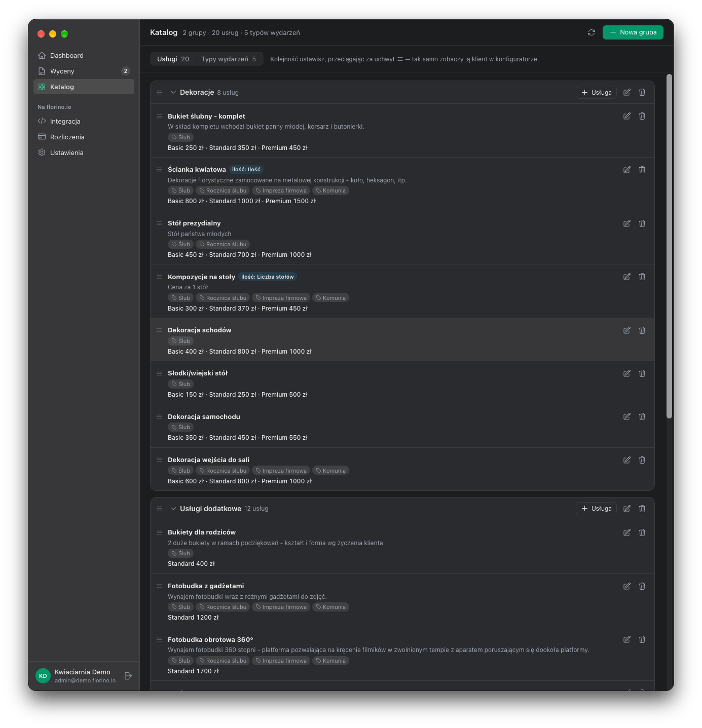
Task: Click the Komunia tag on Ścianka kwiatowa
Action: (330, 191)
